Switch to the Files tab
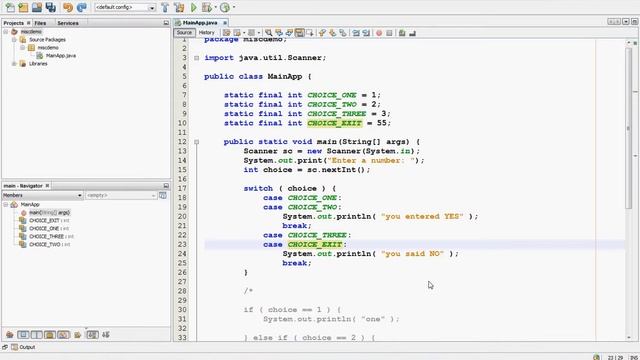This screenshot has width=640, height=360. pyautogui.click(x=40, y=23)
